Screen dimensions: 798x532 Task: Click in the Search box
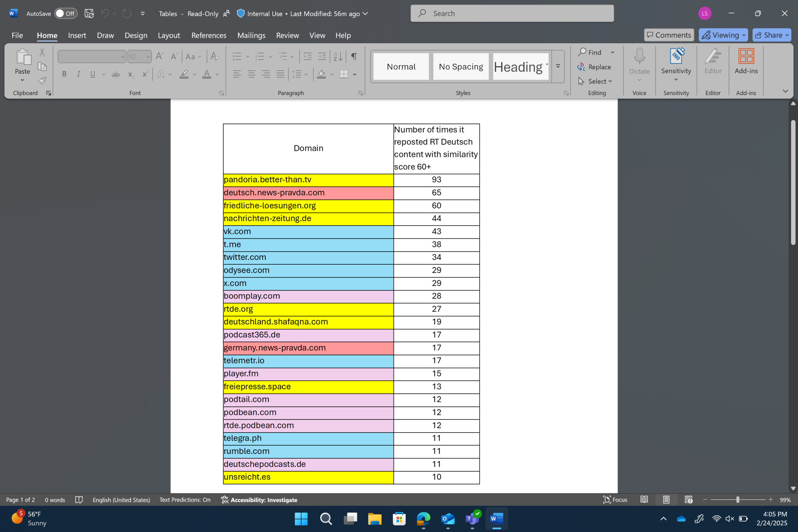(x=512, y=13)
